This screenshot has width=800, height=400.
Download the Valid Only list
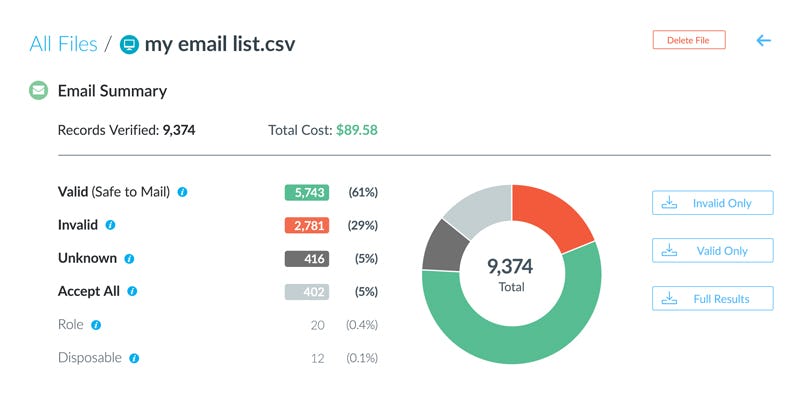tap(713, 250)
